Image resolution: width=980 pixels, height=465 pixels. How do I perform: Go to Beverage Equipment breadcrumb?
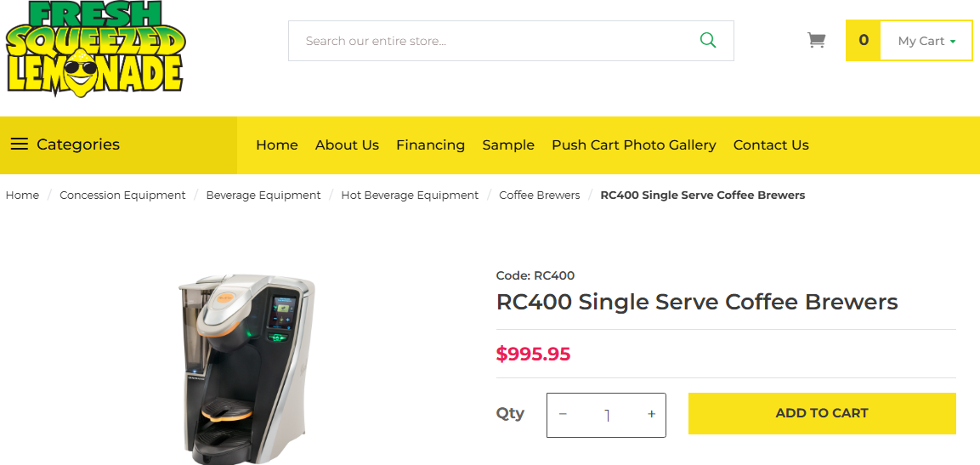point(263,196)
